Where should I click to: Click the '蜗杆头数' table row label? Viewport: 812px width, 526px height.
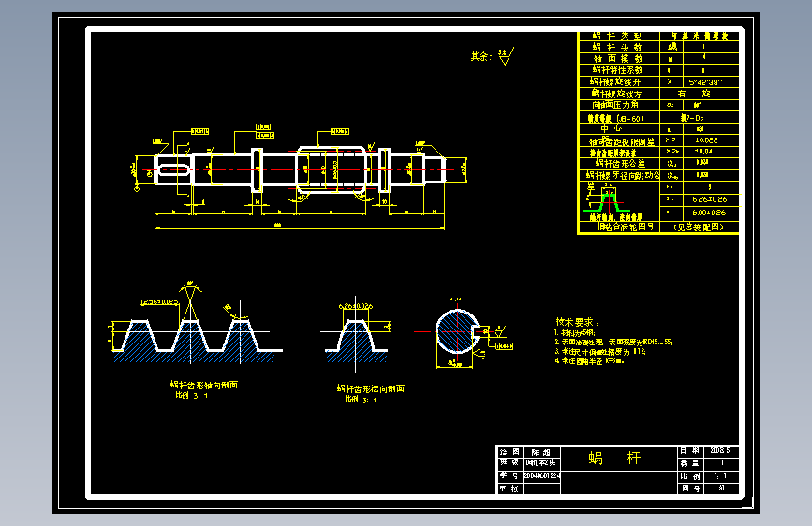(x=617, y=47)
